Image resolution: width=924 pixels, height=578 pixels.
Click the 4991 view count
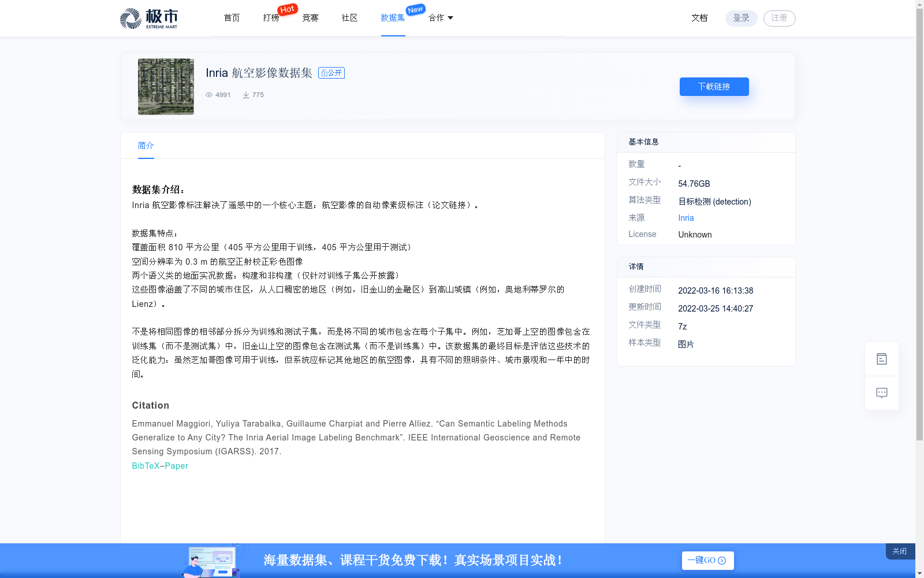coord(223,95)
